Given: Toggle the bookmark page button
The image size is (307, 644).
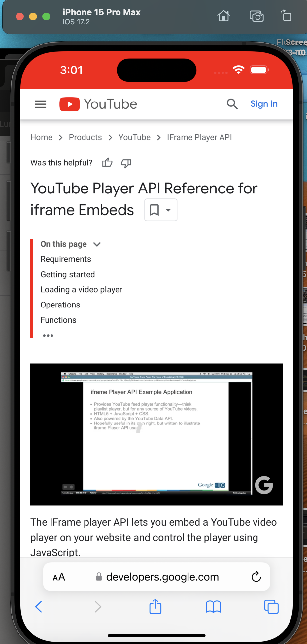Looking at the screenshot, I should tap(154, 210).
